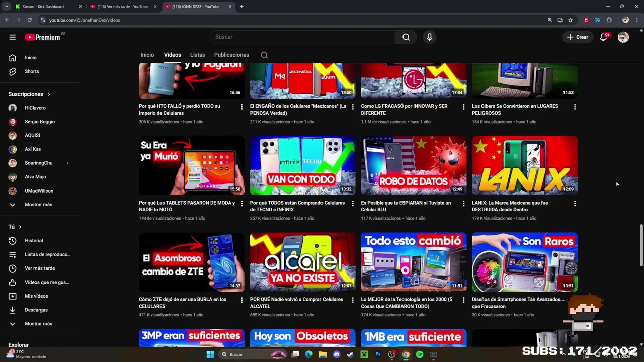This screenshot has height=362, width=644.
Task: Open options menu for ZTE video
Action: point(242,300)
